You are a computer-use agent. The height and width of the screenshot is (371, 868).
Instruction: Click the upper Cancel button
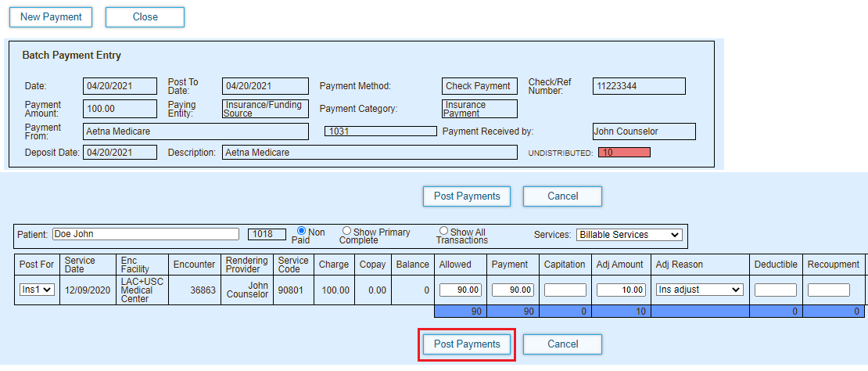(x=562, y=196)
